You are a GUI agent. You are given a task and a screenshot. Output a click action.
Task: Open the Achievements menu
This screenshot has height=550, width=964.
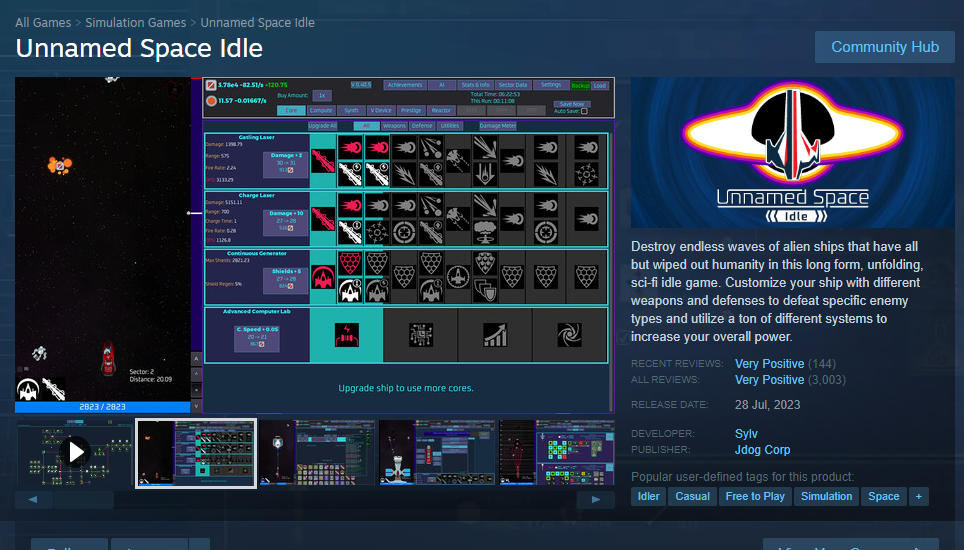(x=405, y=85)
